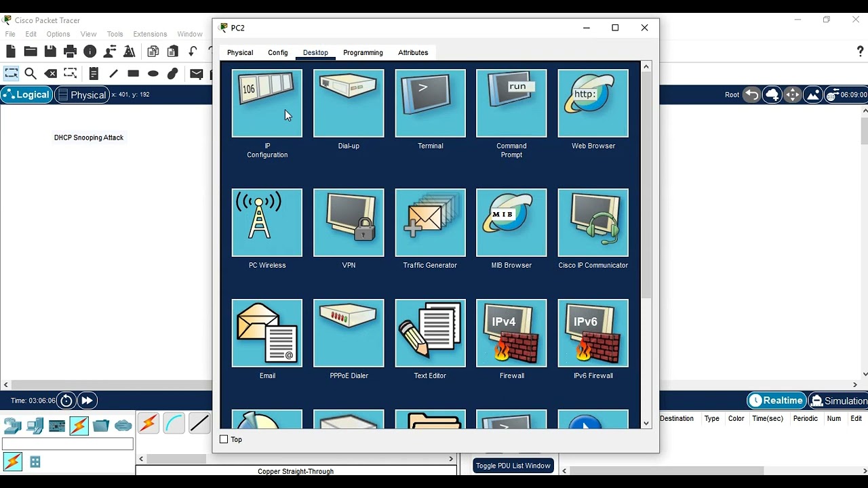Launch the Traffic Generator
Image resolution: width=868 pixels, height=488 pixels.
430,222
